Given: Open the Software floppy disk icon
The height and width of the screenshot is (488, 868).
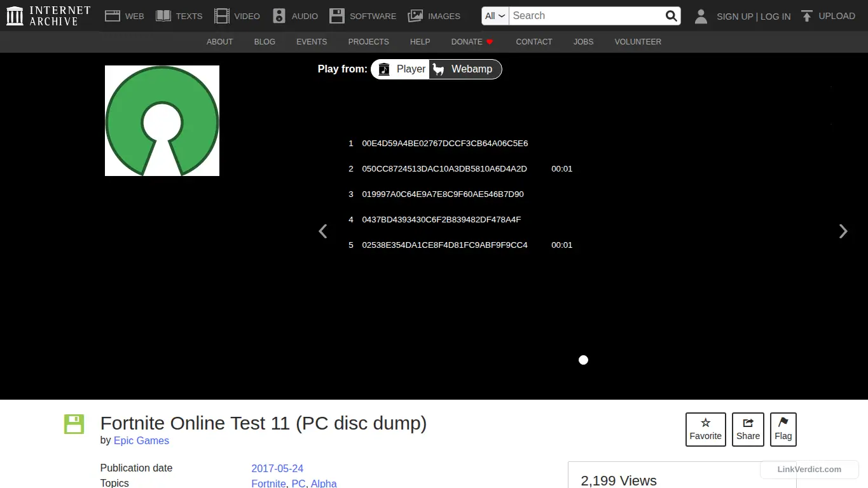Looking at the screenshot, I should 337,16.
